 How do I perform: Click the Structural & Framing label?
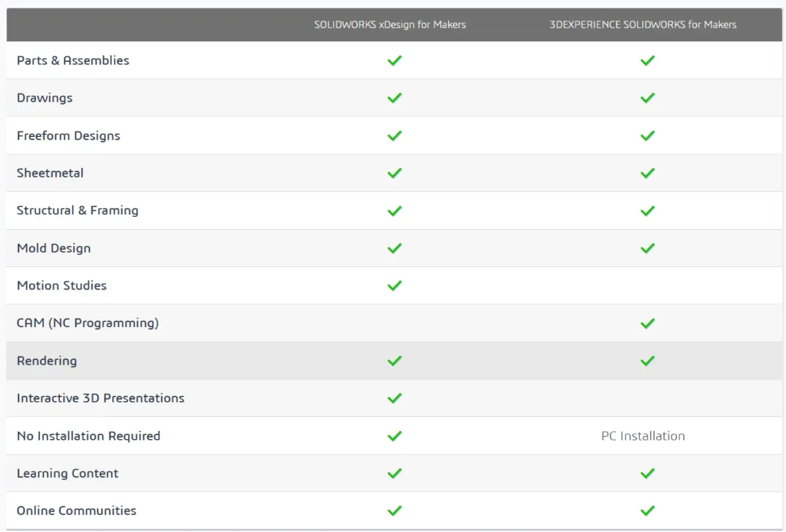click(x=78, y=211)
